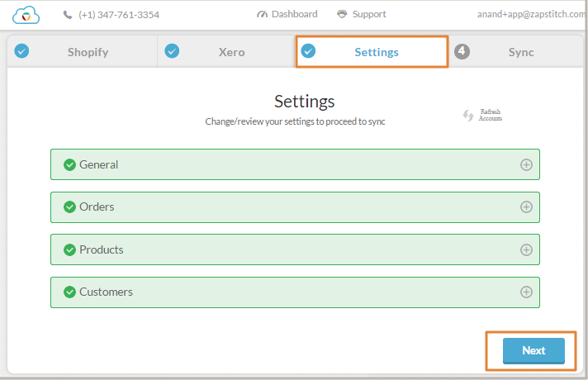This screenshot has height=380, width=588.
Task: Expand the Orders section with plus icon
Action: 527,207
